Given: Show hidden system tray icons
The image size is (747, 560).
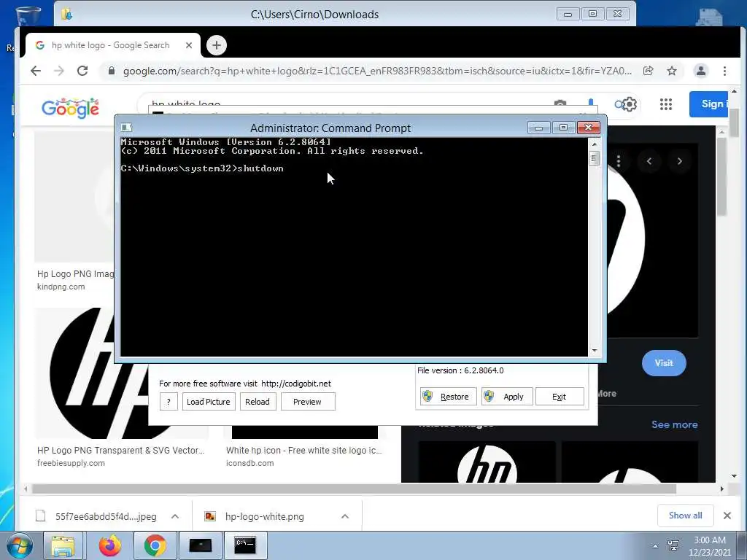Looking at the screenshot, I should click(656, 546).
